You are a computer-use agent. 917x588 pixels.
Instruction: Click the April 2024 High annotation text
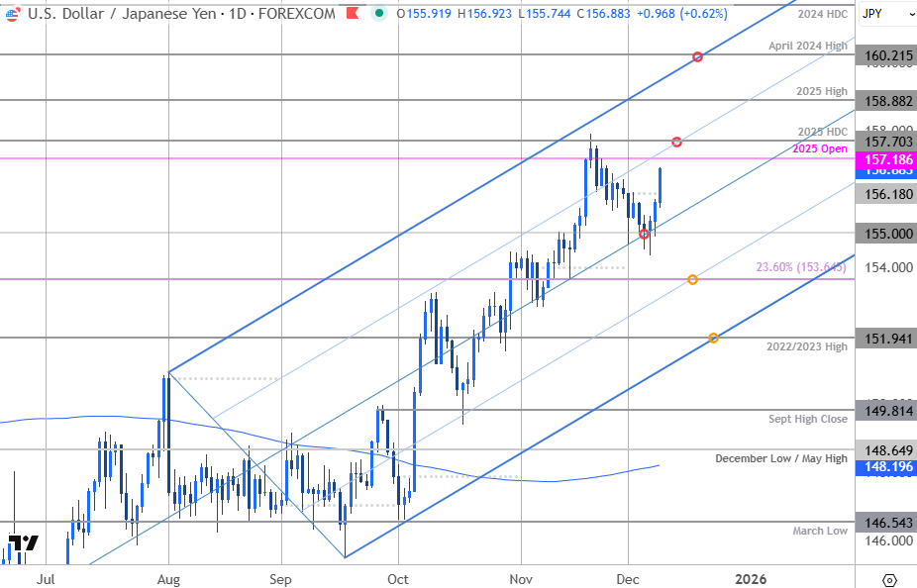[806, 46]
